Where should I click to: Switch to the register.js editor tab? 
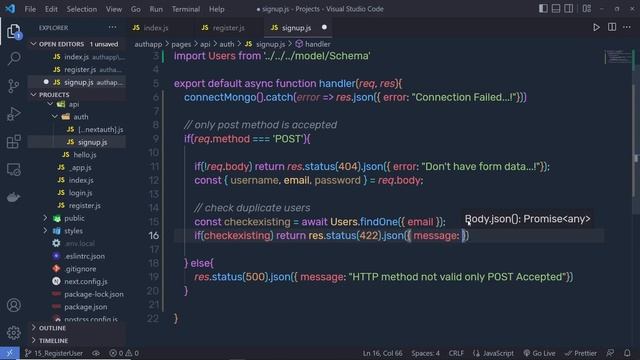pos(229,28)
